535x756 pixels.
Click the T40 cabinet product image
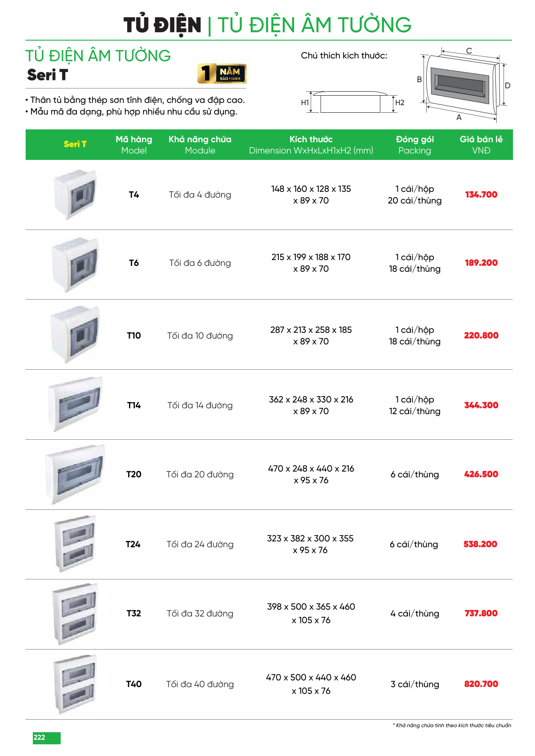click(x=75, y=684)
